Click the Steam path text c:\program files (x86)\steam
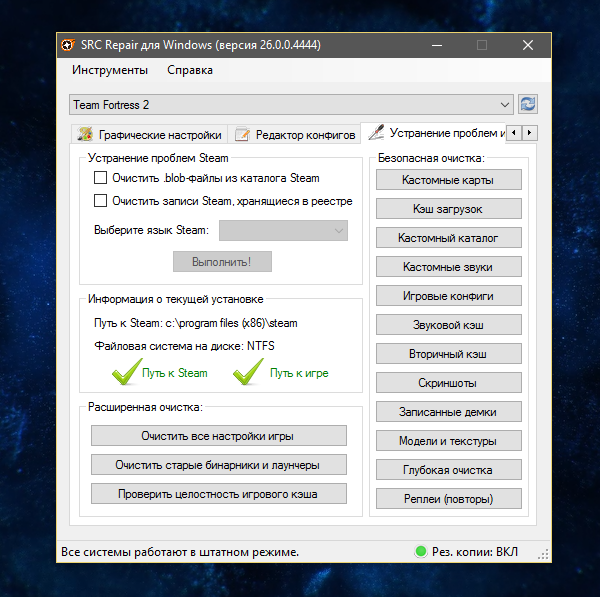Viewport: 600px width, 597px height. [x=231, y=323]
